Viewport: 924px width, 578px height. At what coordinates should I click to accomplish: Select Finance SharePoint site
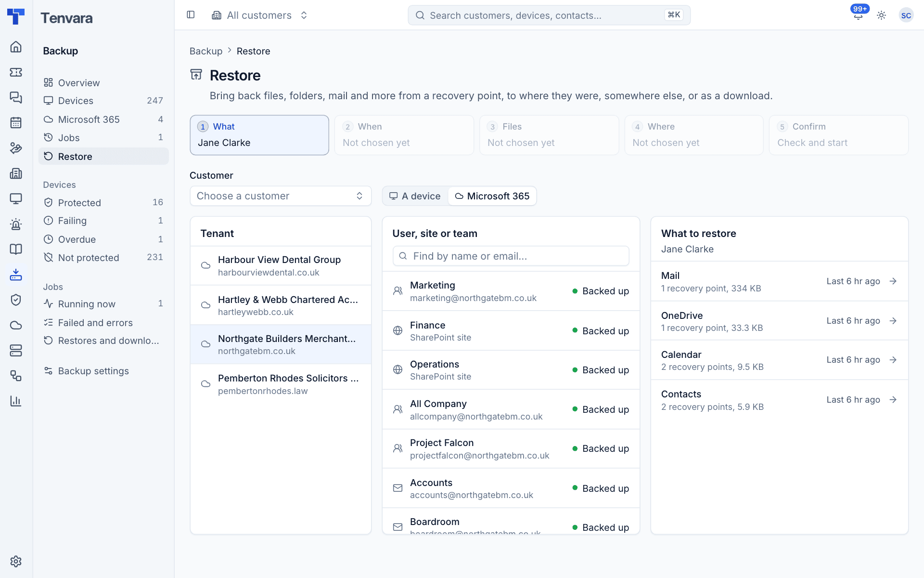[x=511, y=331]
